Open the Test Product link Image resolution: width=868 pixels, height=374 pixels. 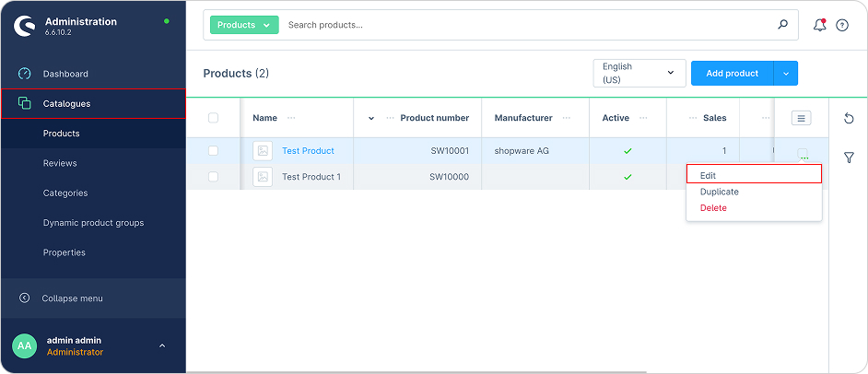coord(308,151)
